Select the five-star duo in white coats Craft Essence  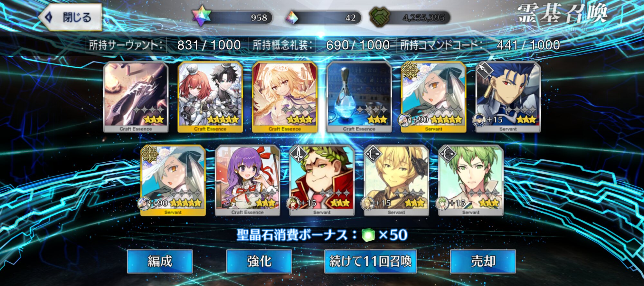210,97
